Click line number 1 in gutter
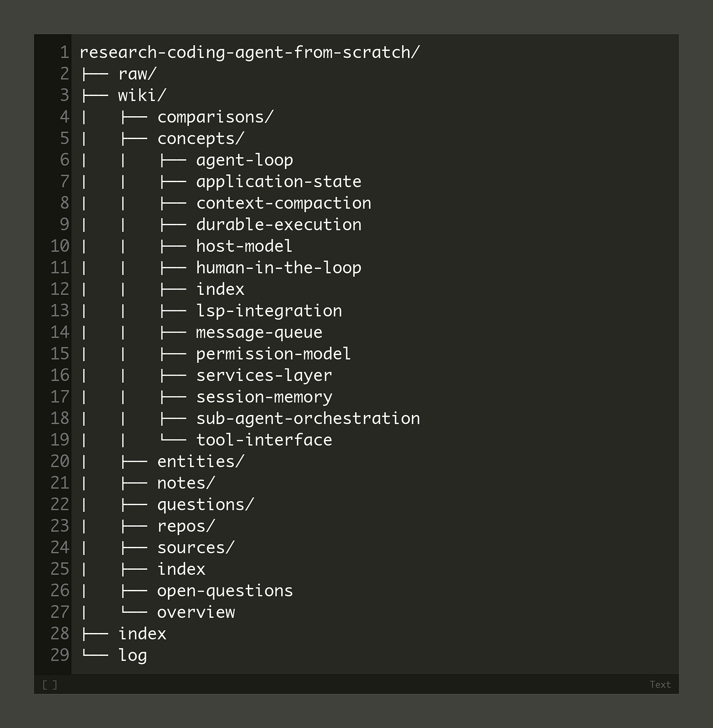The height and width of the screenshot is (728, 713). [x=64, y=52]
